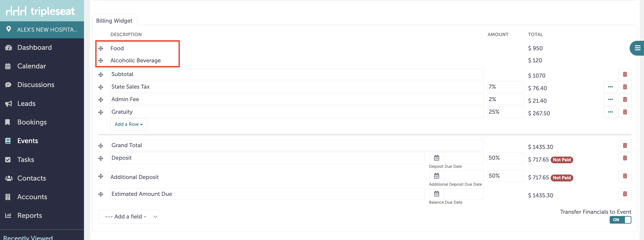
Task: Go to Calendar in the sidebar
Action: [x=31, y=66]
